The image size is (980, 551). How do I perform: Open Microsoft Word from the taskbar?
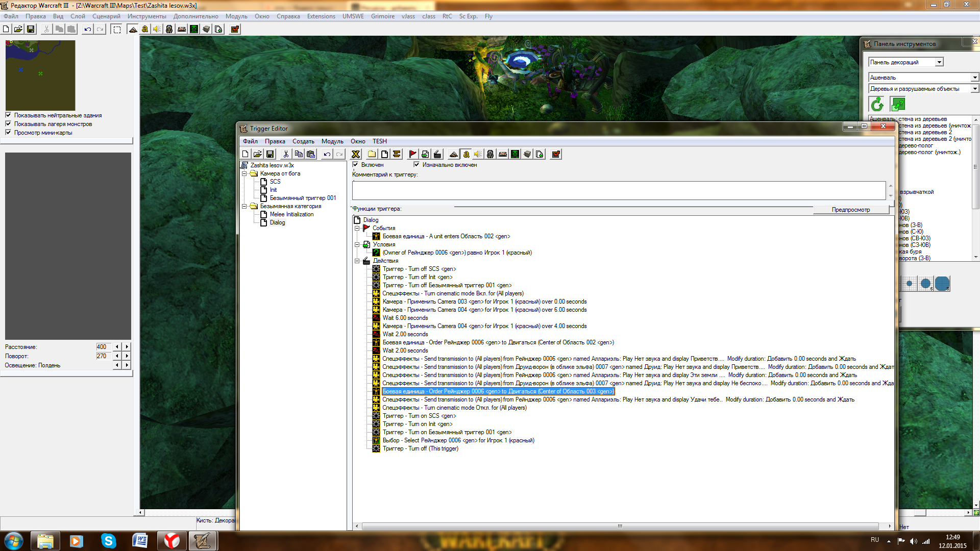[140, 541]
